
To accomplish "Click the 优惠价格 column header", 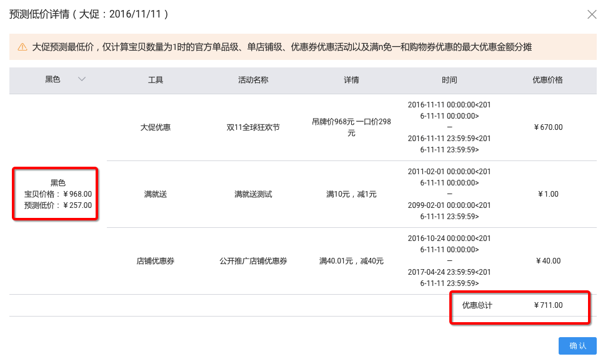I will (547, 80).
